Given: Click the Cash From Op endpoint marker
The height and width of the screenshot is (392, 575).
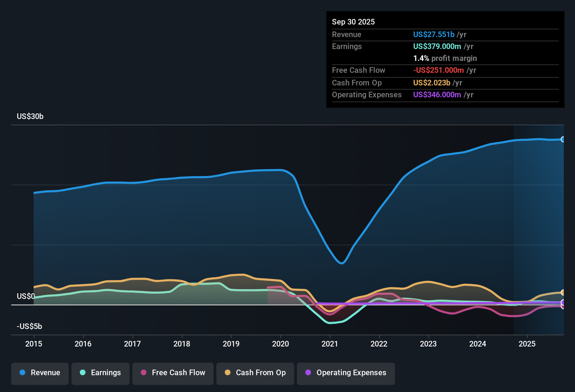Looking at the screenshot, I should click(563, 292).
